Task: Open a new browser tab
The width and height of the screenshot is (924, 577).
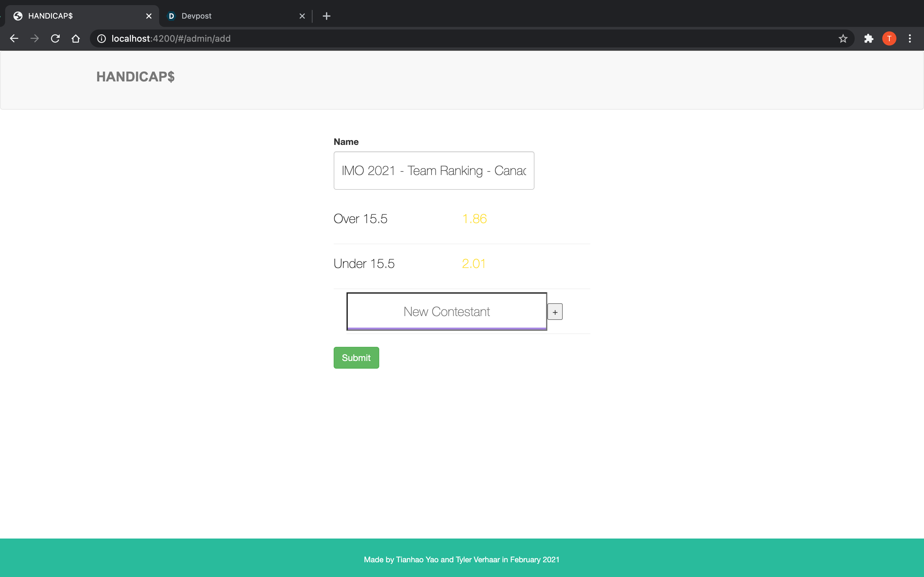Action: tap(327, 16)
